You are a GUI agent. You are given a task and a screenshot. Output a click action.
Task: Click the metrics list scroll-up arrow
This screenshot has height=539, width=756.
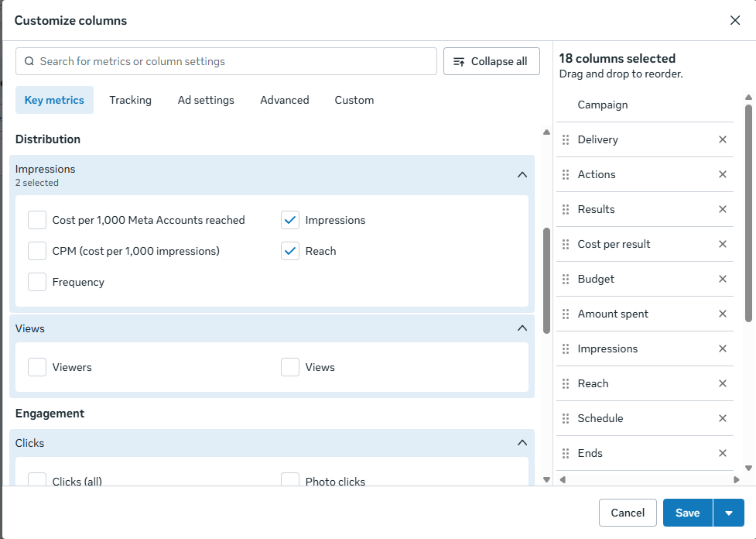tap(546, 132)
